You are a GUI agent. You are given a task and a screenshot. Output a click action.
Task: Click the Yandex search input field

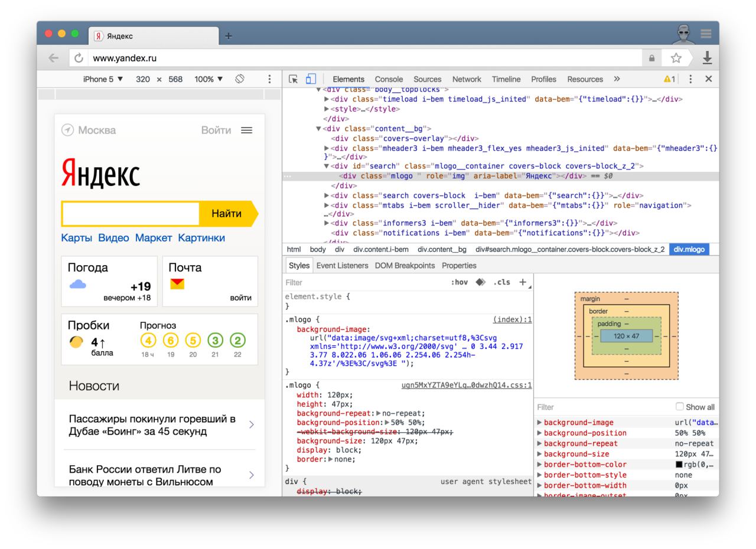[x=131, y=214]
